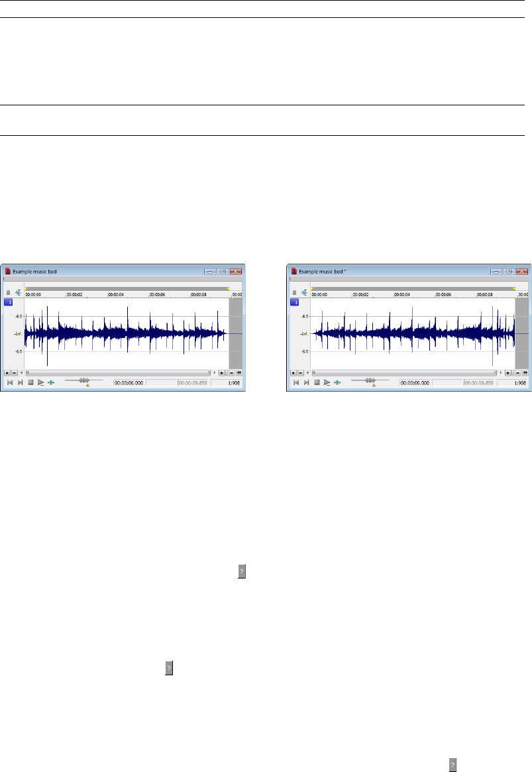
Task: Click time zoom in plus at lower-right of left window
Action: pos(222,373)
